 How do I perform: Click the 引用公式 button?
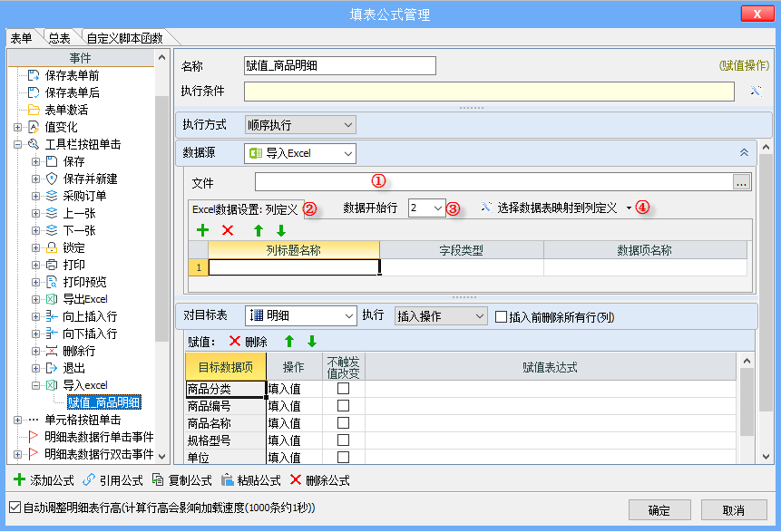pos(112,480)
